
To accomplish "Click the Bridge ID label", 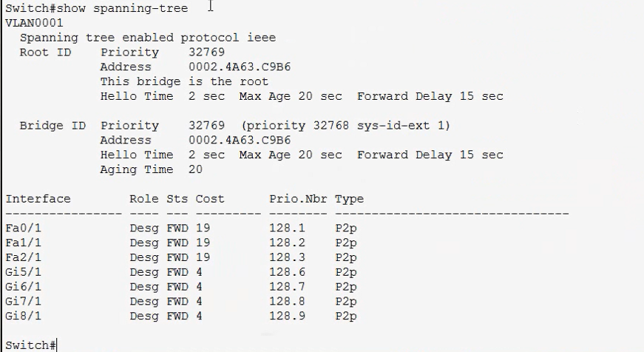I will click(x=52, y=125).
